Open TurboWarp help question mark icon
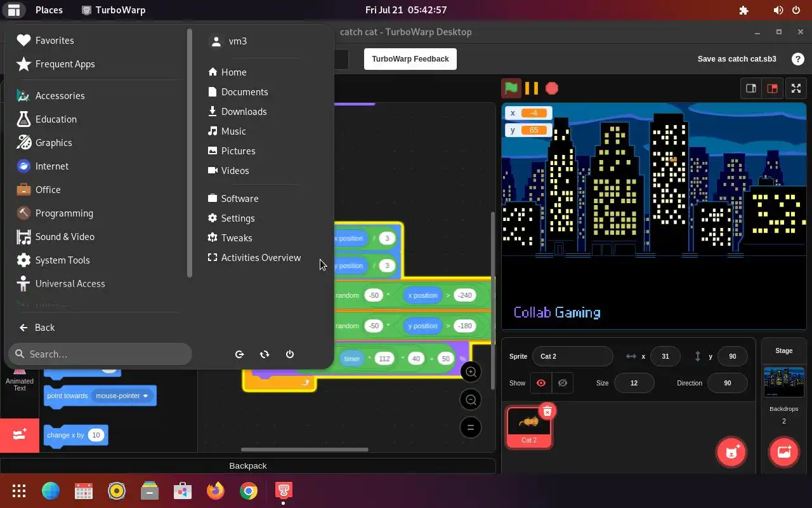 (798, 59)
